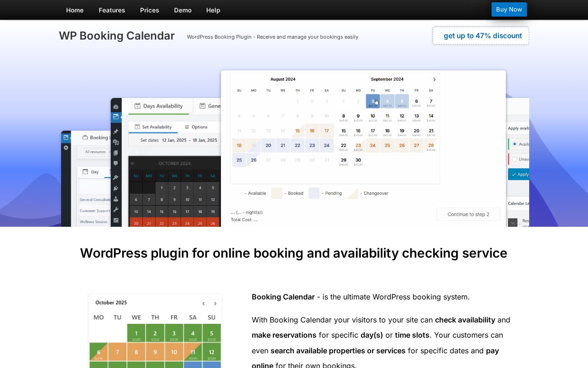Open the Help menu item
The height and width of the screenshot is (368, 588).
213,10
